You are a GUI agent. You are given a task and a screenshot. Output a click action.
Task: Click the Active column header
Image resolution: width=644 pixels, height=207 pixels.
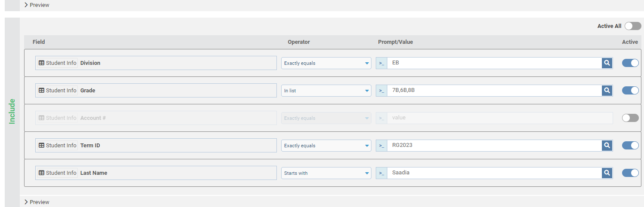[x=630, y=42]
